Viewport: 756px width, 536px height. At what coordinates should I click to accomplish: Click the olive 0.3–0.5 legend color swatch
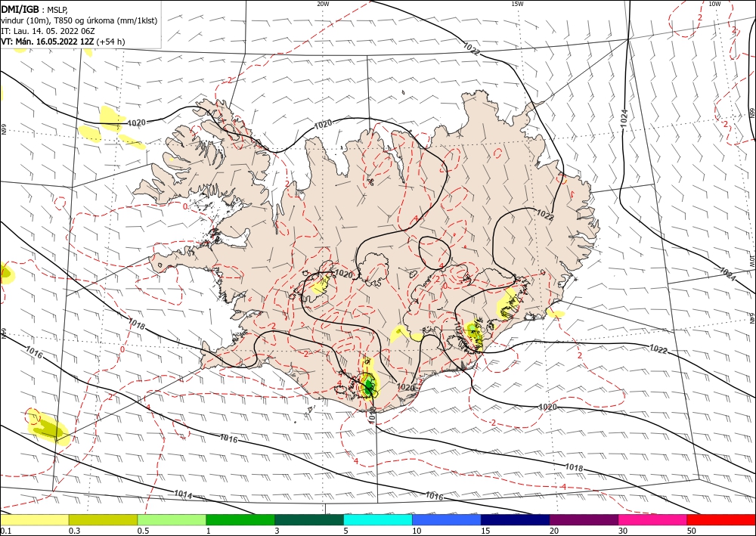(x=103, y=519)
